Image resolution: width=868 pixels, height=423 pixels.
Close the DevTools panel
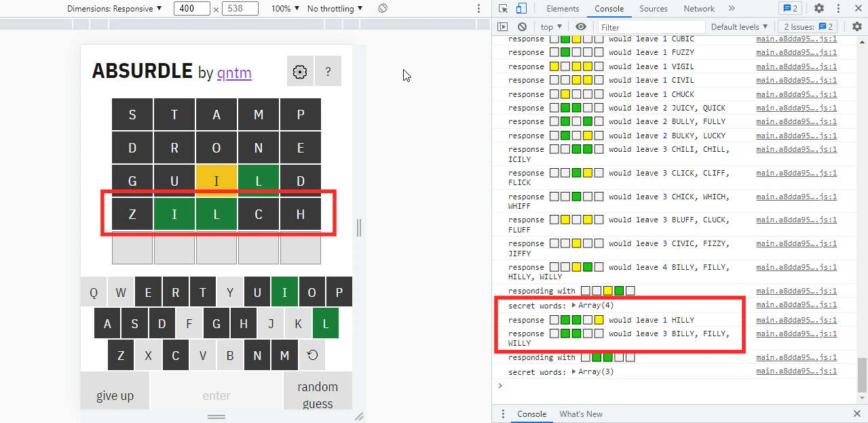pos(857,9)
